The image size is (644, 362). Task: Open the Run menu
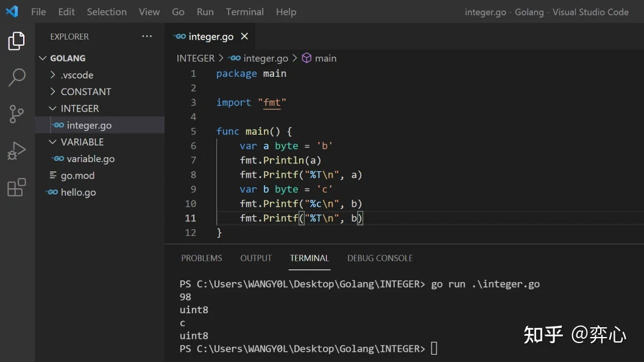205,12
